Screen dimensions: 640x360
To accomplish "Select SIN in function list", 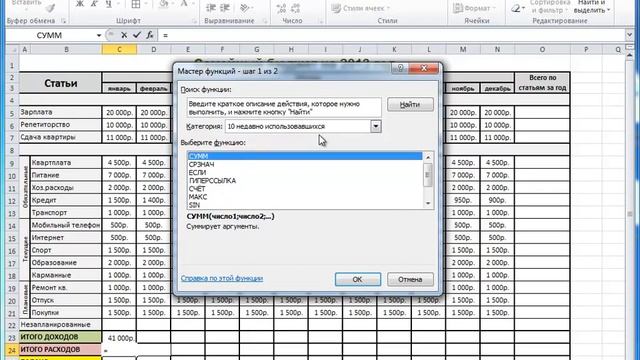I will click(304, 205).
